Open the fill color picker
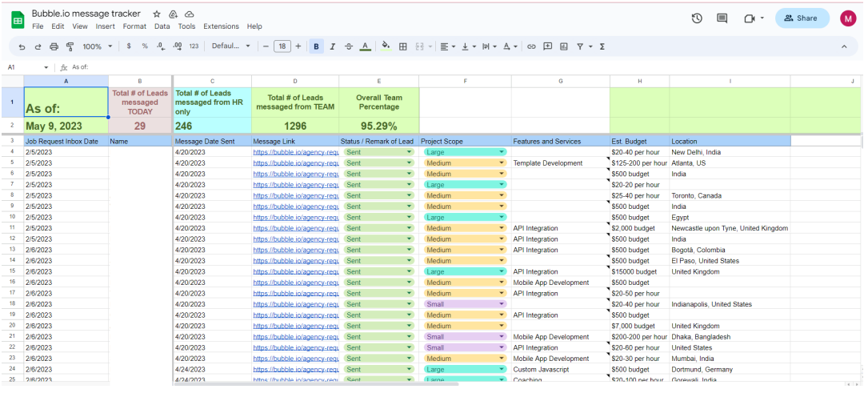868x393 pixels. (x=386, y=46)
